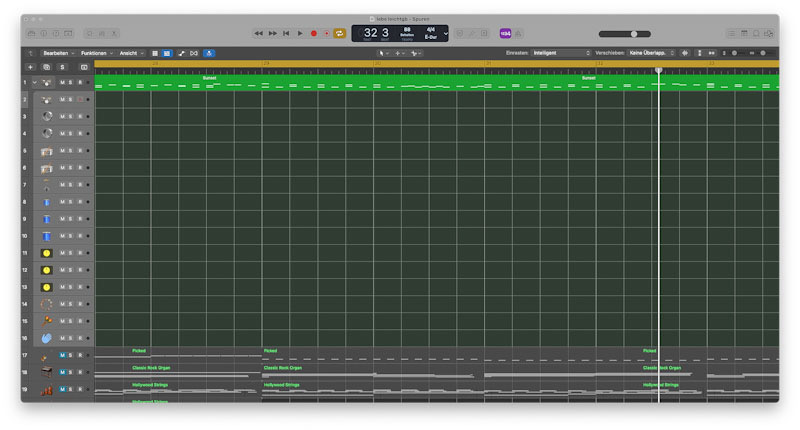Adjust the master volume slider
This screenshot has width=800, height=430.
(624, 34)
